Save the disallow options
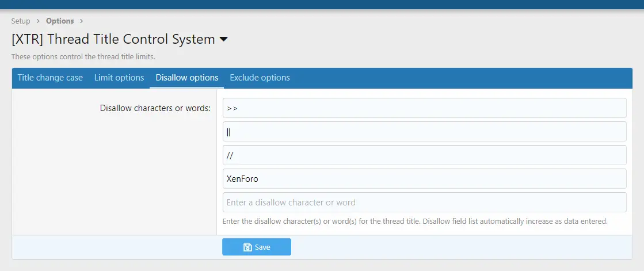Viewport: 644px width, 271px height. point(257,247)
